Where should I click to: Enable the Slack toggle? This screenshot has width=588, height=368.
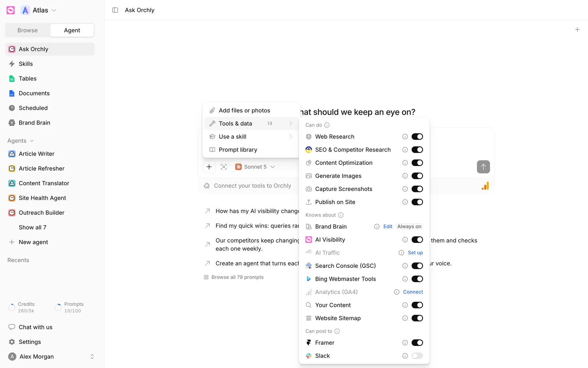pyautogui.click(x=417, y=356)
